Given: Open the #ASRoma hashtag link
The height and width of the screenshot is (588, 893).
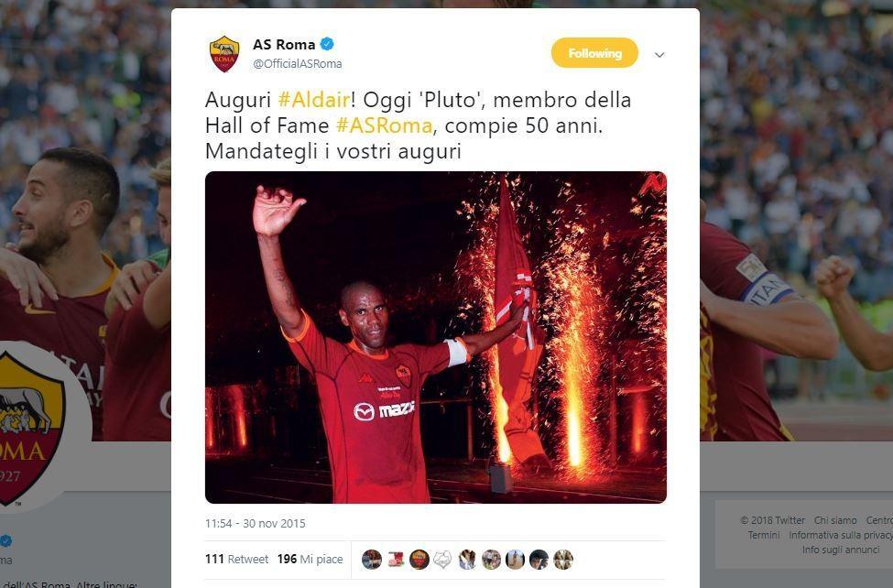Looking at the screenshot, I should 385,125.
